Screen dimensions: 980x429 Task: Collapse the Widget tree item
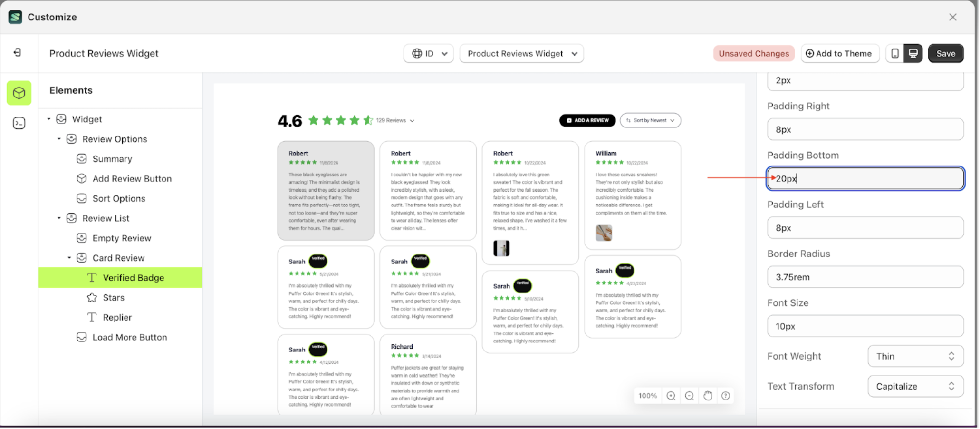pyautogui.click(x=48, y=119)
